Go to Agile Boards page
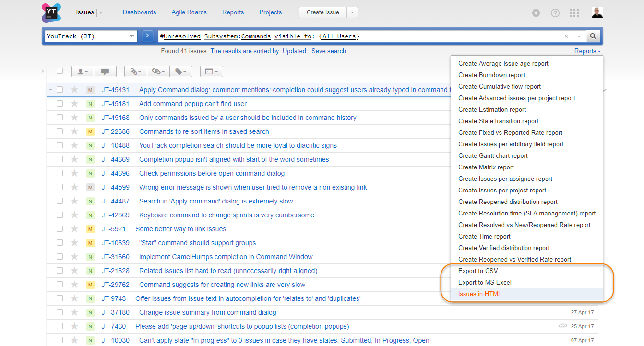This screenshot has width=644, height=346. (x=189, y=12)
